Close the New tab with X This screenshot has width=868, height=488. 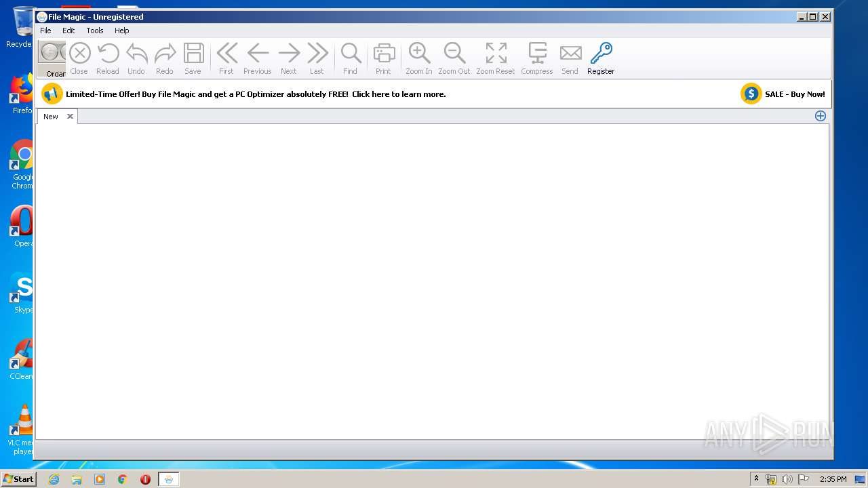coord(70,117)
